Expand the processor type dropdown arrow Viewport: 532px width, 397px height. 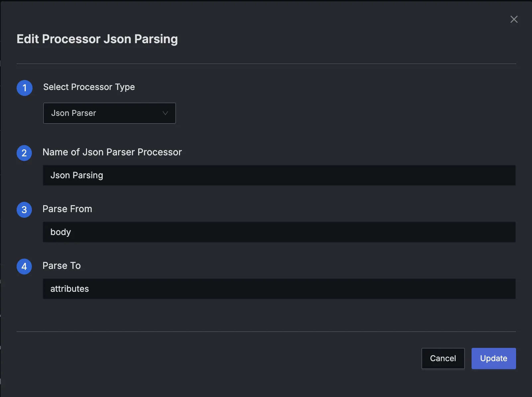[165, 113]
